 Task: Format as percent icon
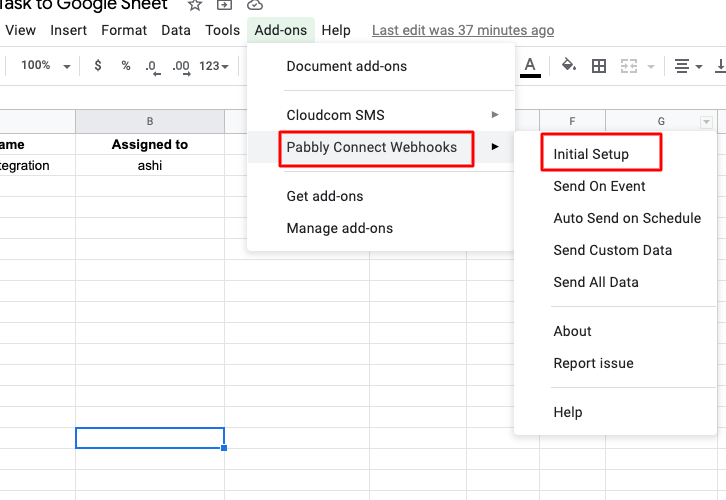(x=125, y=66)
